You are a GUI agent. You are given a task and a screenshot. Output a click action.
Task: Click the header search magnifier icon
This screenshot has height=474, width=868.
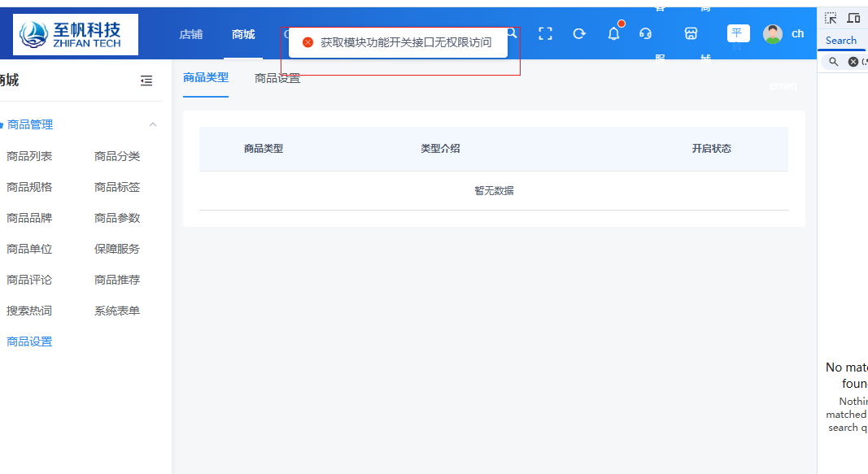point(512,33)
